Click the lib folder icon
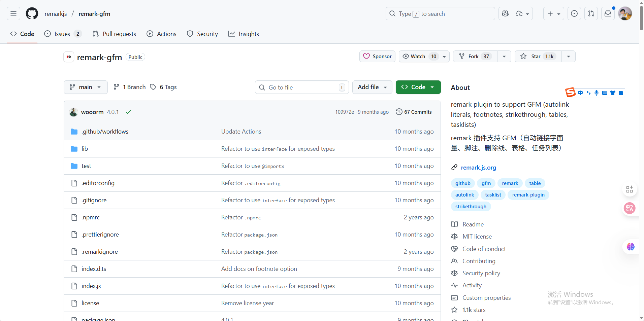The width and height of the screenshot is (644, 321). (x=74, y=149)
